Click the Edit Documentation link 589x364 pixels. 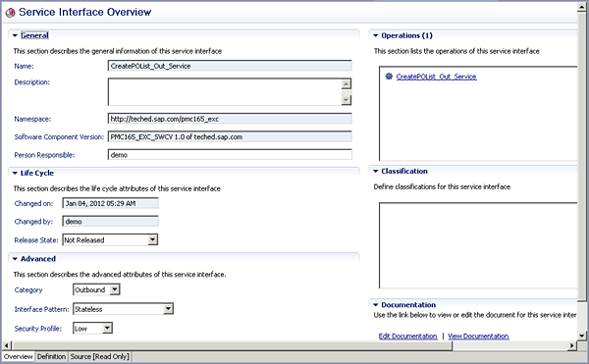pyautogui.click(x=407, y=337)
